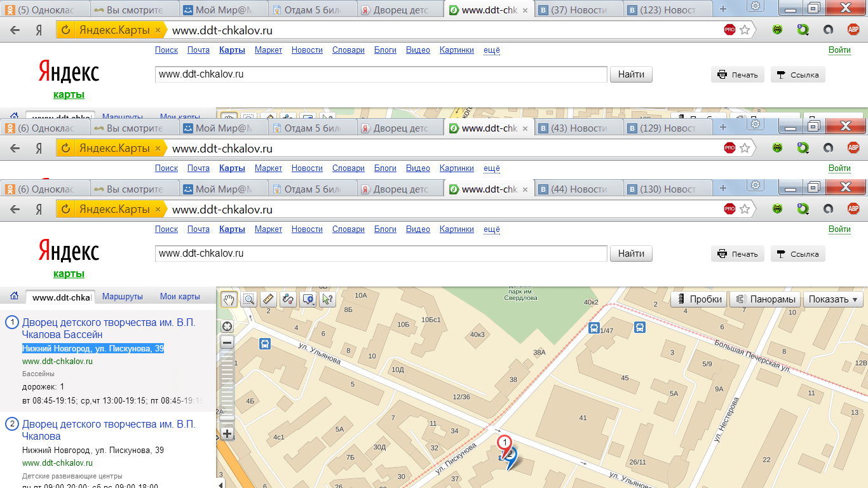Select the 'what is here' pointer tool

(x=327, y=299)
